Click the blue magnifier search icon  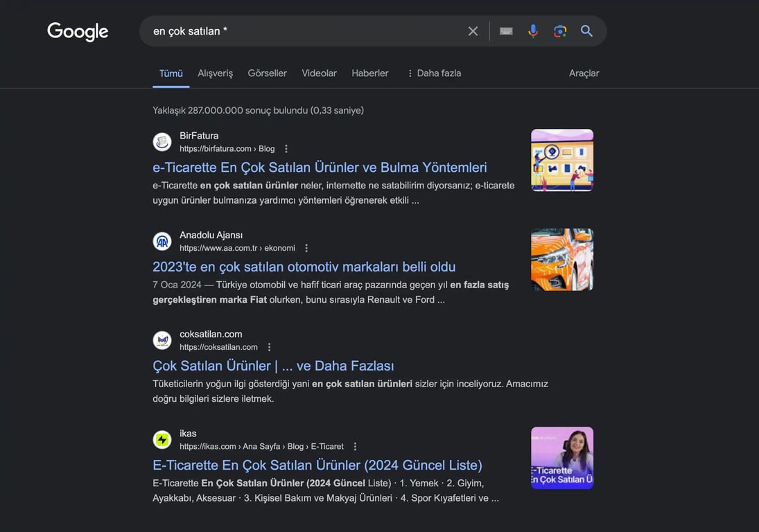[x=586, y=30]
